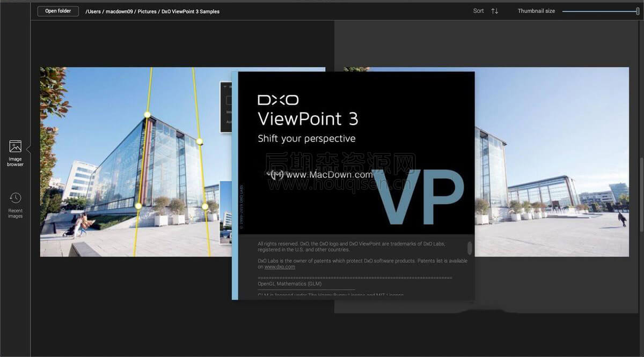Click the 'Thumbnail size' label
Screen dimensions: 644x357
tap(536, 11)
